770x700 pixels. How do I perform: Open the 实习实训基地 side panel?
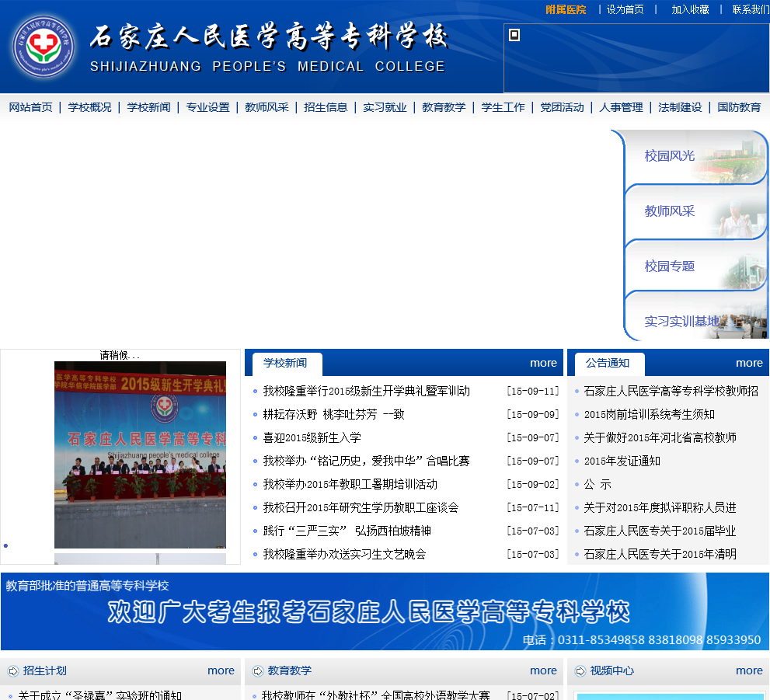pyautogui.click(x=696, y=316)
